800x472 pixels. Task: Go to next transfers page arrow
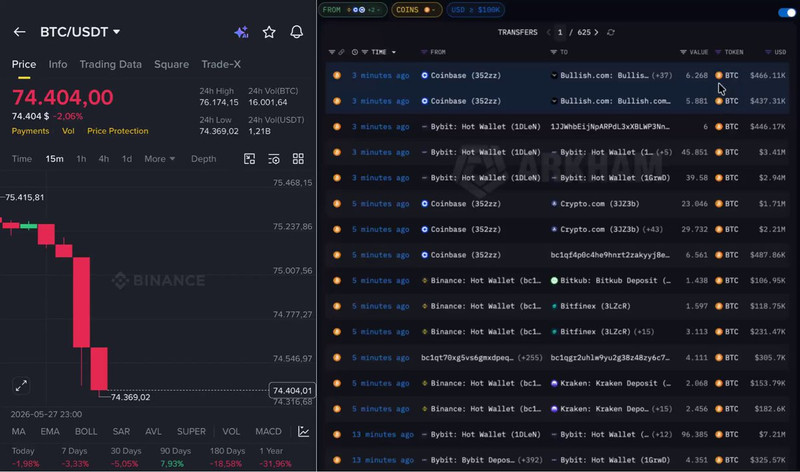[596, 32]
